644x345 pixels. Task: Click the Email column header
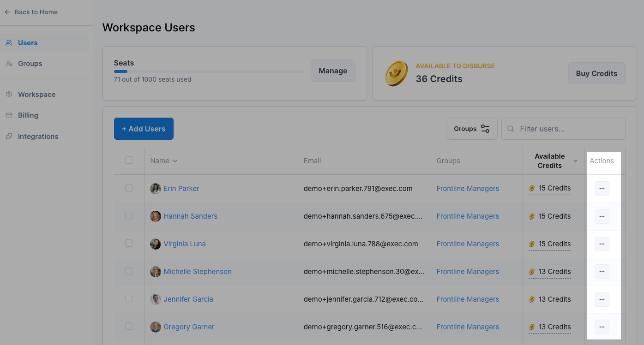point(312,161)
